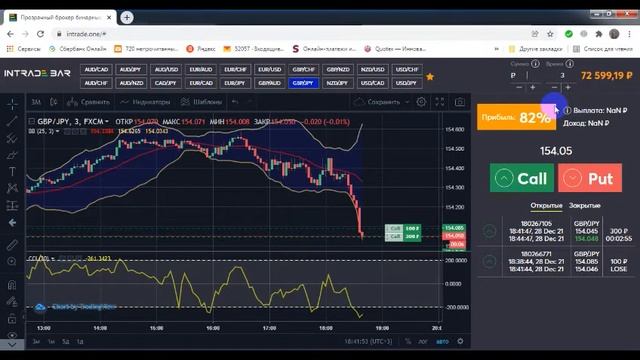Open the 3м timeframe interval selector
Viewport: 640px width, 360px height.
(36, 102)
